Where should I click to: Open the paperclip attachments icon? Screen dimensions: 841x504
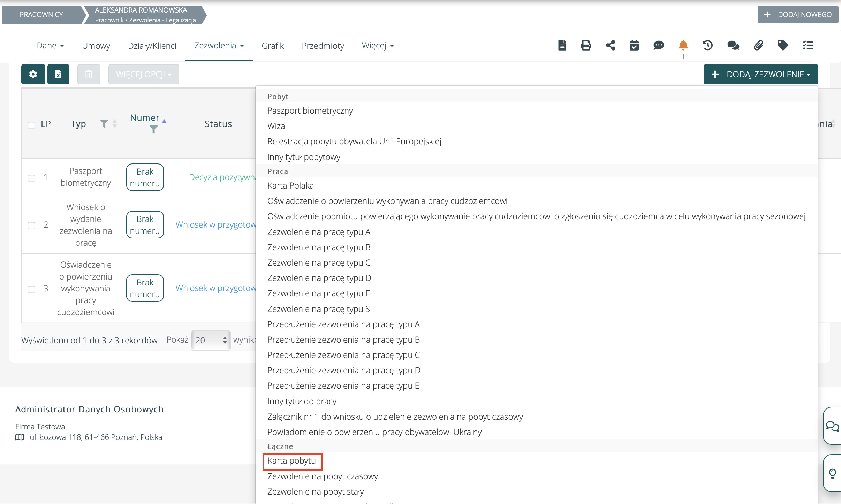(x=758, y=45)
